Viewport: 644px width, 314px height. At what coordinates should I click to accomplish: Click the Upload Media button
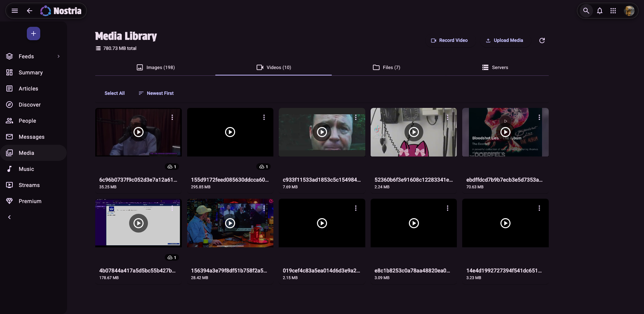504,40
